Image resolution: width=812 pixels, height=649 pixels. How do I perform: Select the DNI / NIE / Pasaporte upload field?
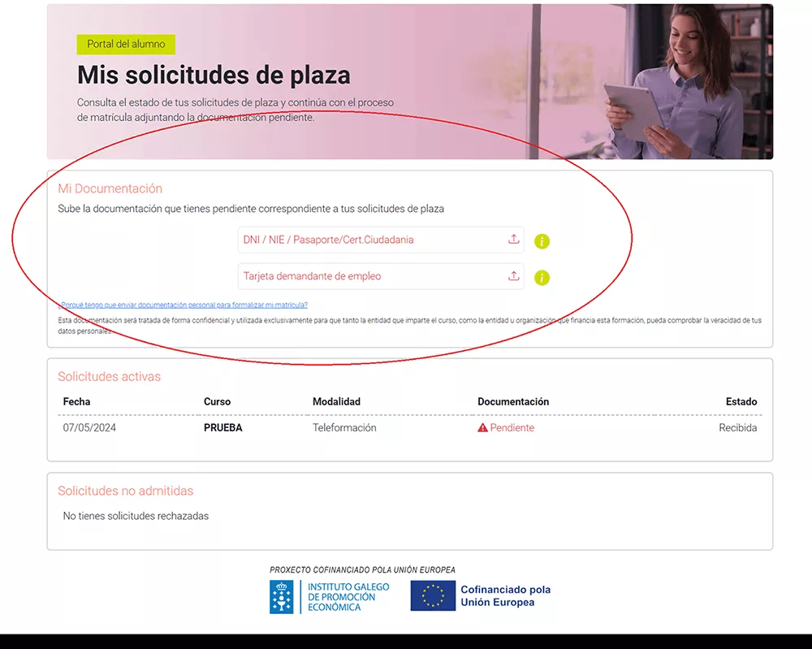pos(381,240)
